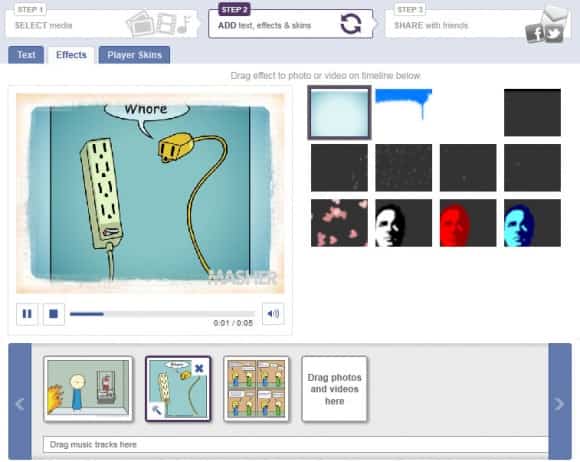Mute the preview with speaker icon
The width and height of the screenshot is (580, 462).
273,314
